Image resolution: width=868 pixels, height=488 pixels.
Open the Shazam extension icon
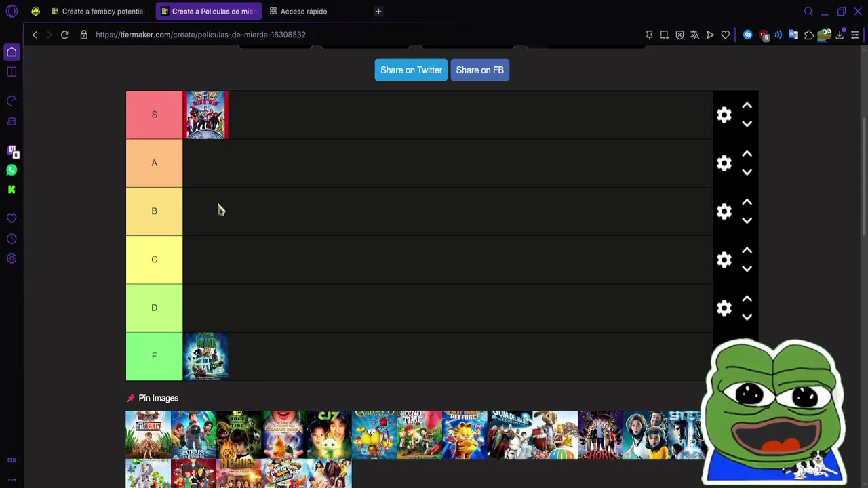click(x=747, y=35)
